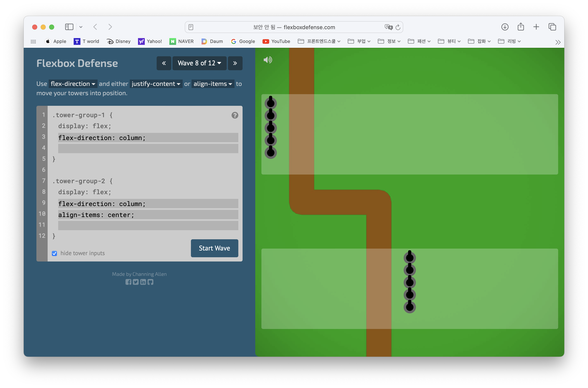Open the Google bookmark

coord(243,41)
